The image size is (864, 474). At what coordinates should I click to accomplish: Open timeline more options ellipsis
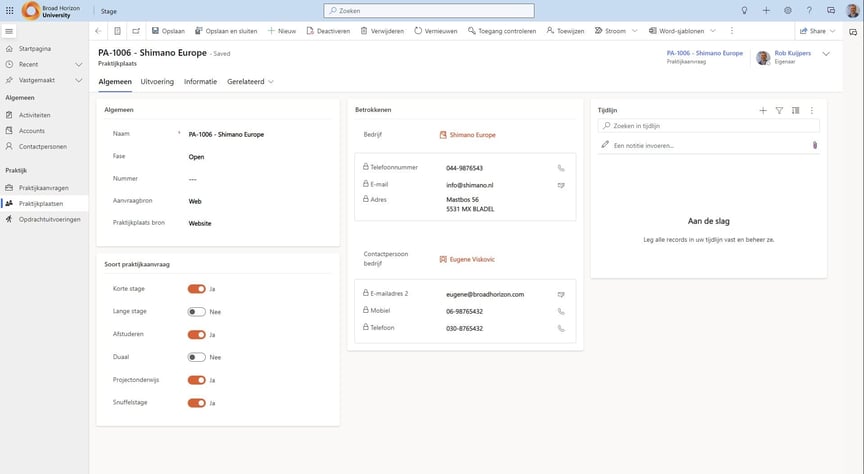[812, 111]
